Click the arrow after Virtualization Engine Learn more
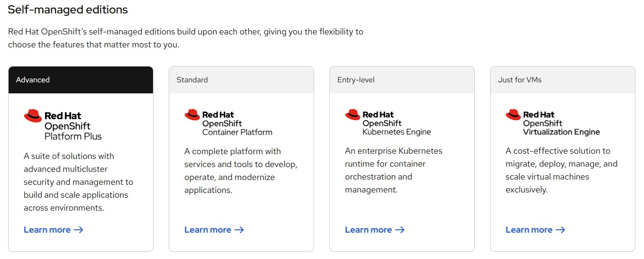Screen dimensions: 644x259 click(x=561, y=230)
